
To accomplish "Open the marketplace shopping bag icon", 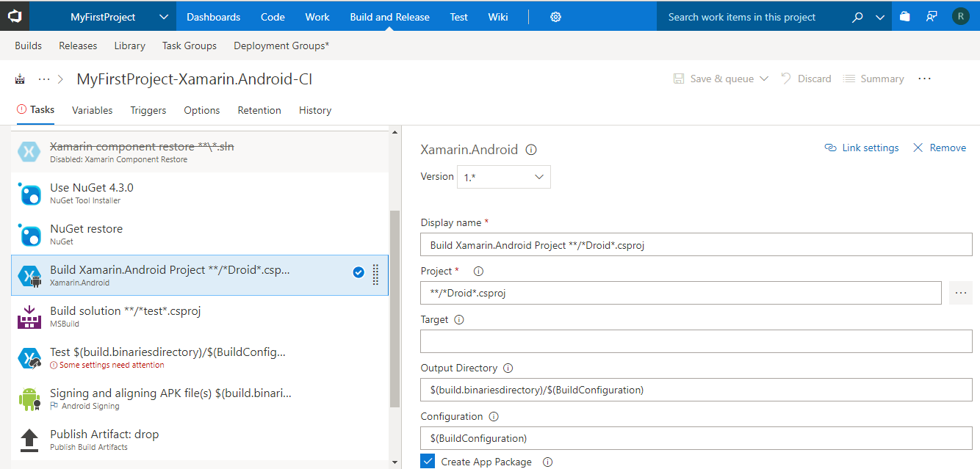I will pos(905,16).
